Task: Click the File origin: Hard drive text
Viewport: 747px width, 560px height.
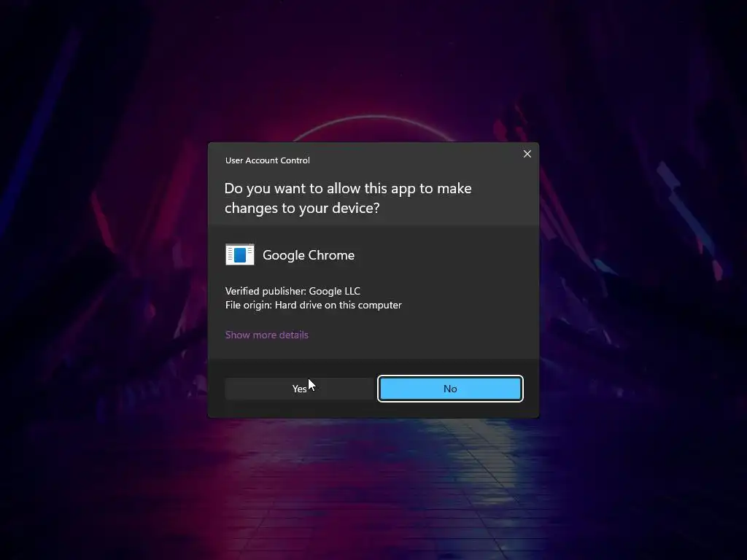Action: (314, 305)
